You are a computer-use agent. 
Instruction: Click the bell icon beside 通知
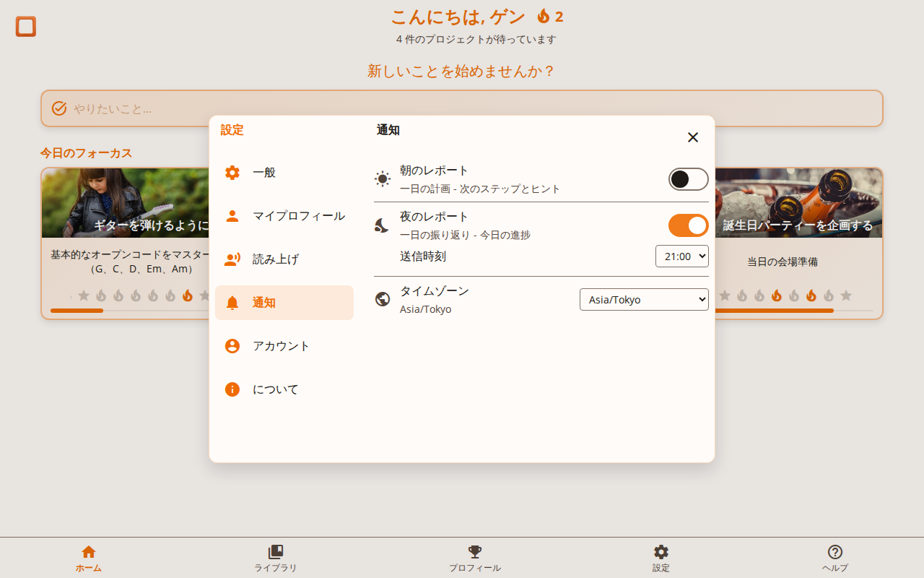[x=232, y=303]
